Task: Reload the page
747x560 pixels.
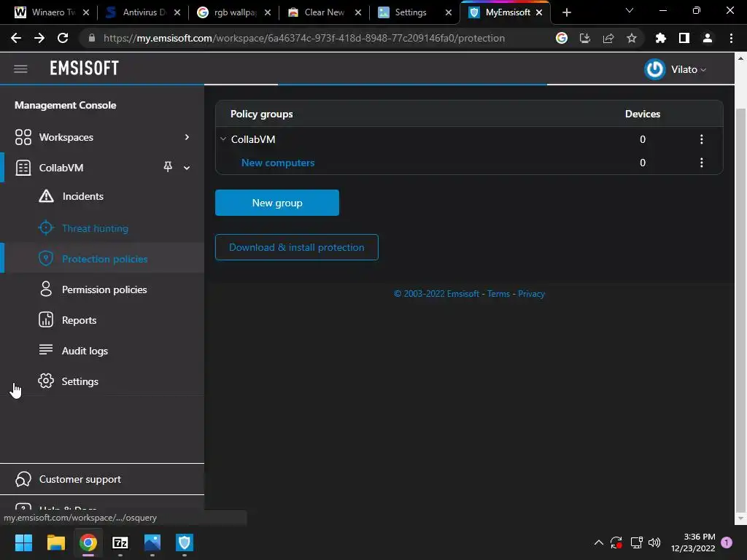Action: [63, 38]
